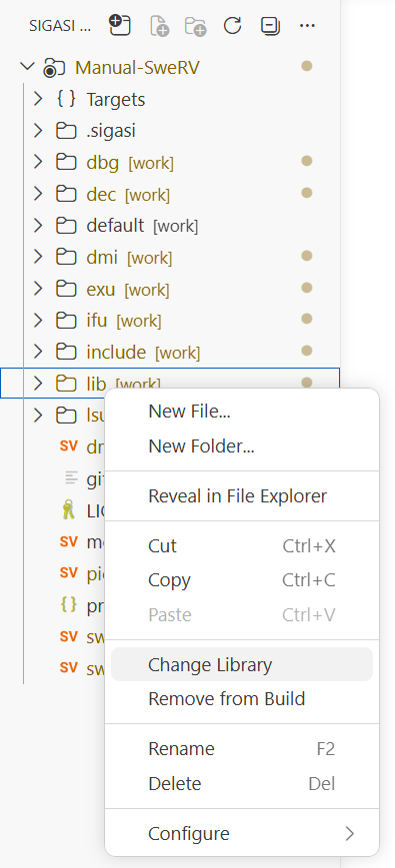This screenshot has height=868, width=395.
Task: Click the yellow braces icon of 'pr' file
Action: [68, 605]
